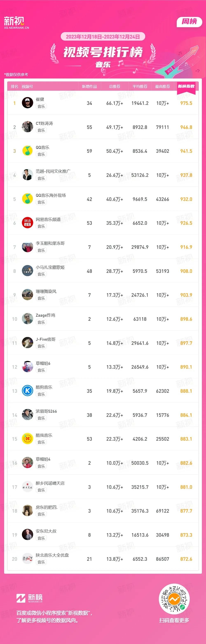
Task: Click the 陕北音乐大全优盘 avatar
Action: (28, 559)
